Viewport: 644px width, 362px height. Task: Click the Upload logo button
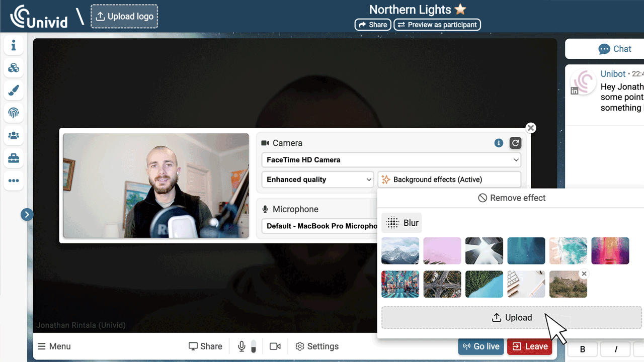[x=124, y=16]
